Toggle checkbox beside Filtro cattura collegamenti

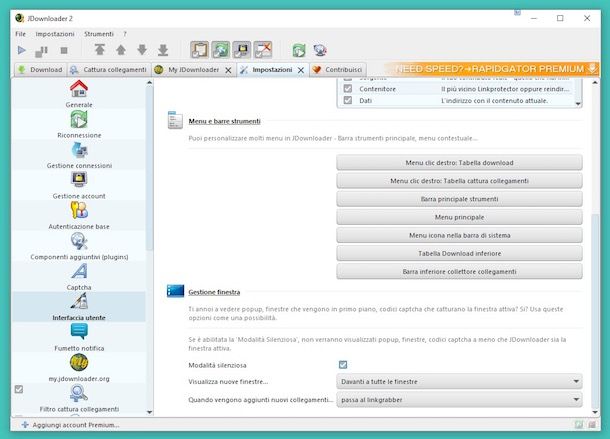click(19, 389)
